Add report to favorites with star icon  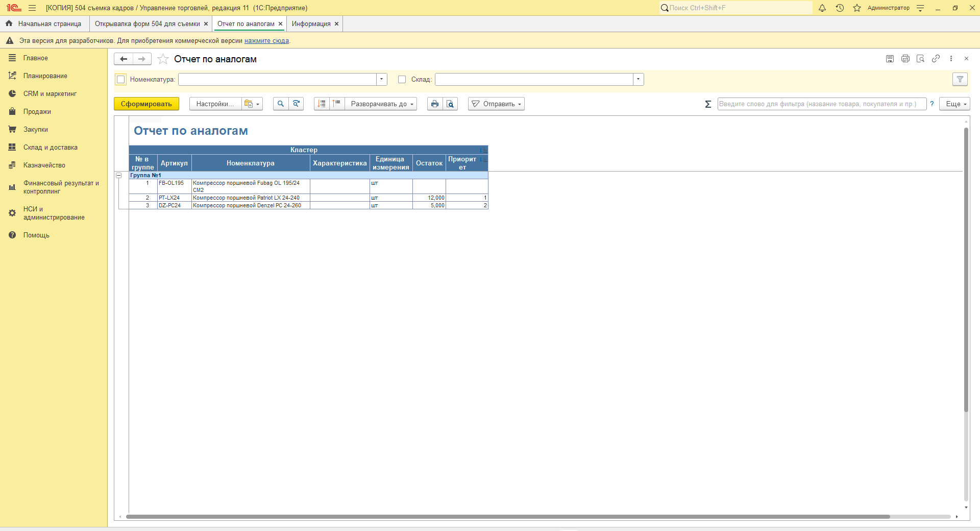click(x=163, y=59)
